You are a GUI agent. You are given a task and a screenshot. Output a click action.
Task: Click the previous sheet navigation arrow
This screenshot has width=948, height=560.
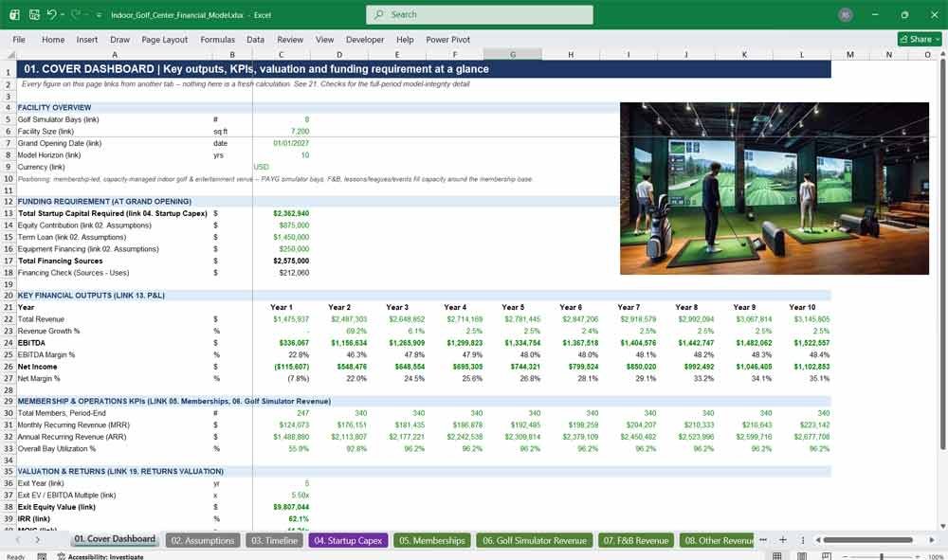coord(18,540)
